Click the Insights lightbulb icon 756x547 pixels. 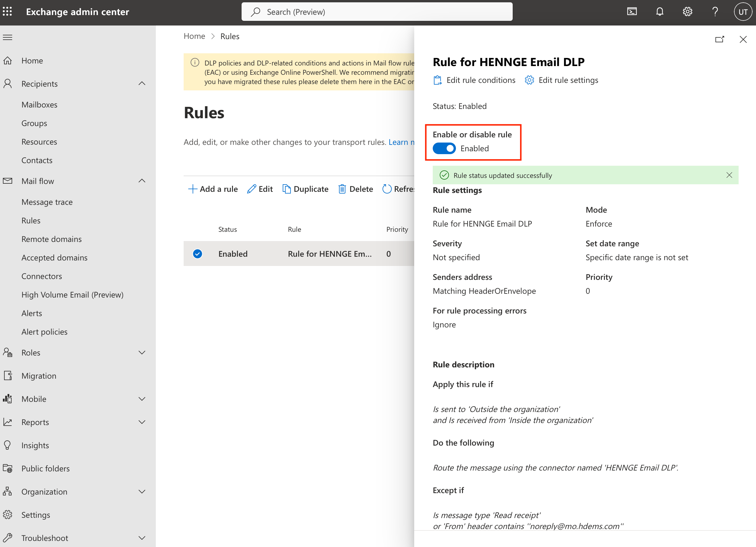pyautogui.click(x=7, y=445)
